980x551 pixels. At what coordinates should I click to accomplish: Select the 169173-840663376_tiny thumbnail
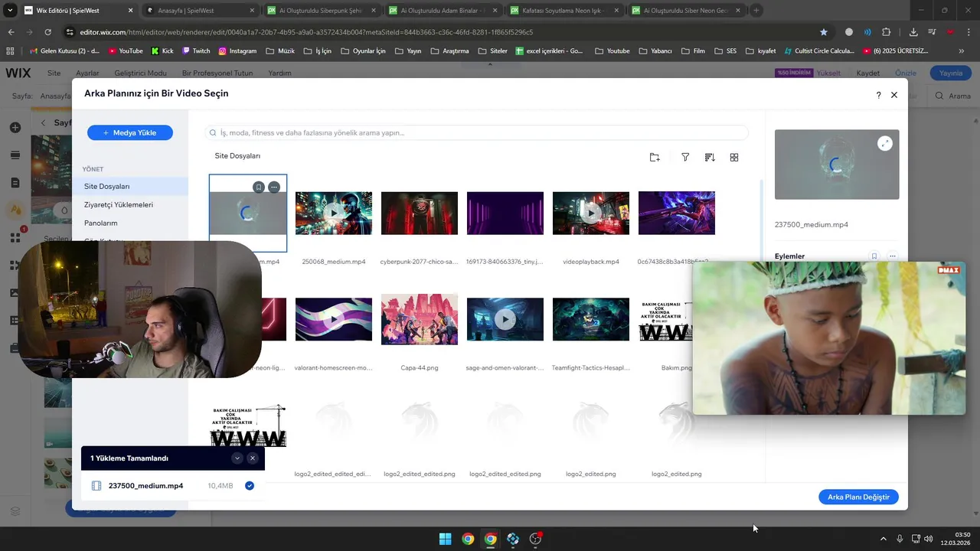(505, 213)
